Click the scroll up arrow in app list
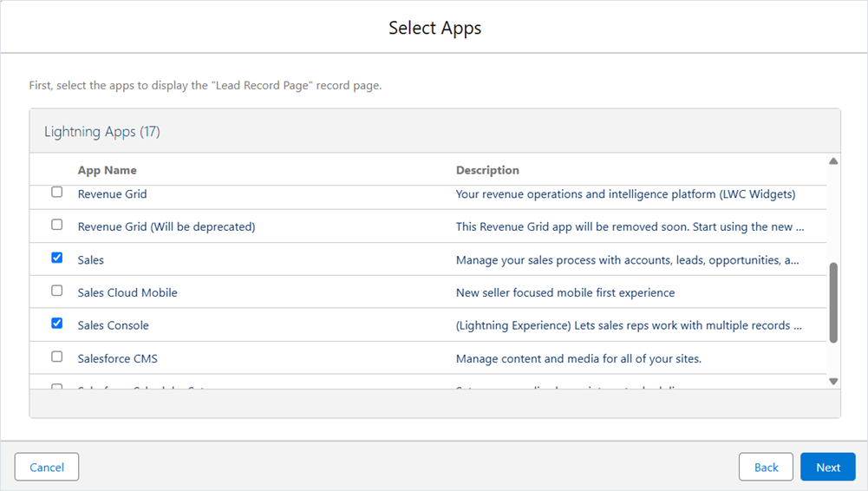 pyautogui.click(x=833, y=161)
